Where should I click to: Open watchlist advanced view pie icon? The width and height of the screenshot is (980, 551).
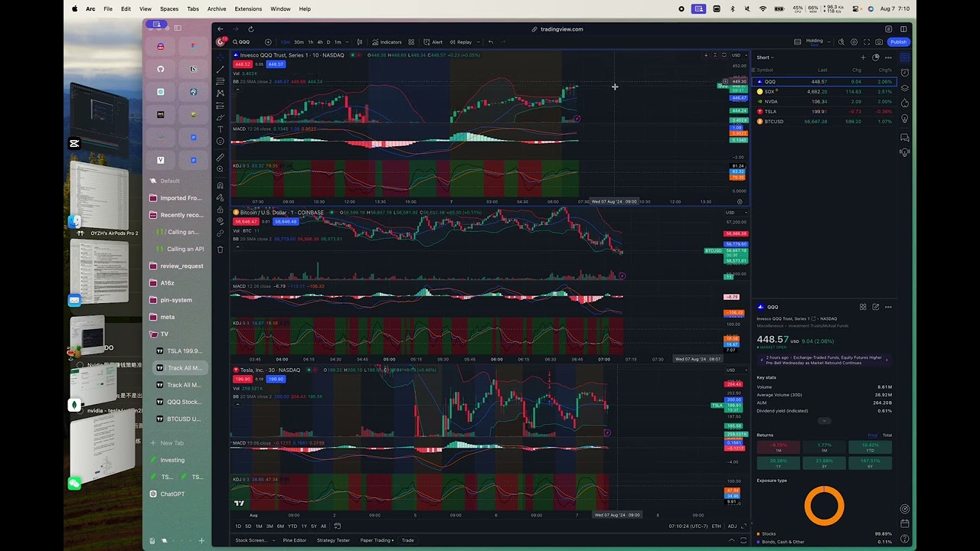coord(876,57)
